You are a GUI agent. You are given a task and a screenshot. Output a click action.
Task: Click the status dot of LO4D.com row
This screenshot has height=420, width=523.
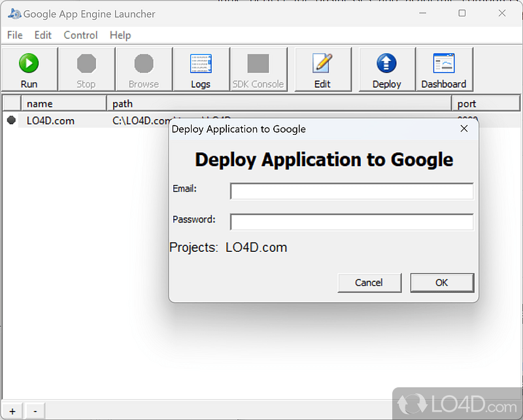coord(11,120)
